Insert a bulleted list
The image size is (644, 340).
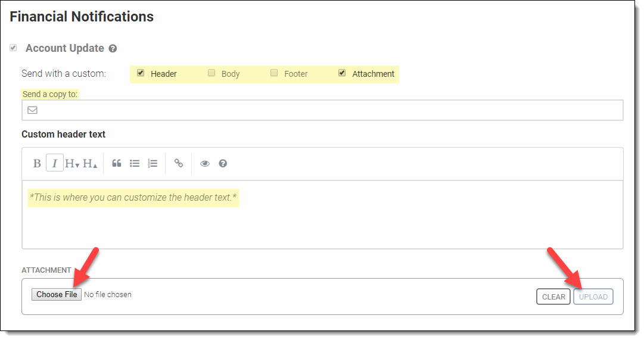135,163
